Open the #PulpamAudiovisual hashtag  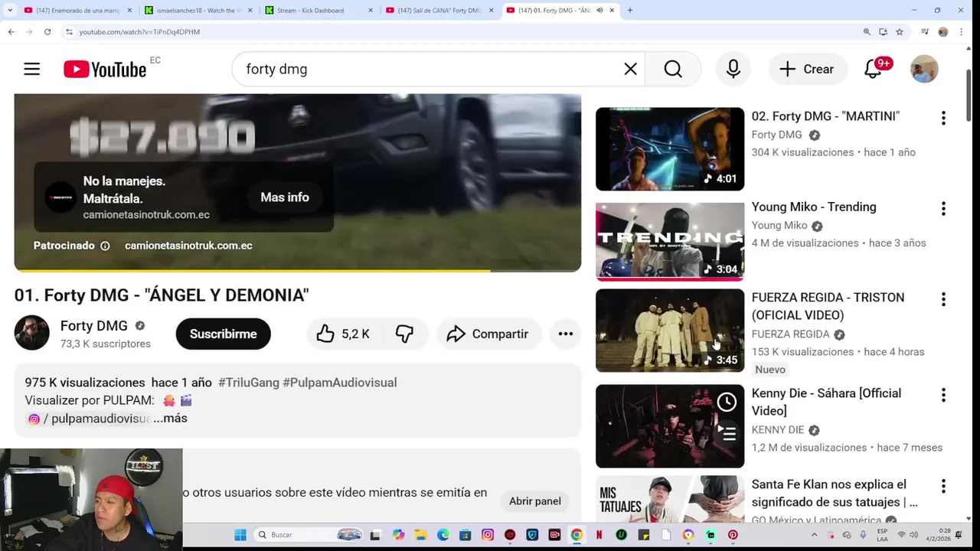(x=339, y=383)
